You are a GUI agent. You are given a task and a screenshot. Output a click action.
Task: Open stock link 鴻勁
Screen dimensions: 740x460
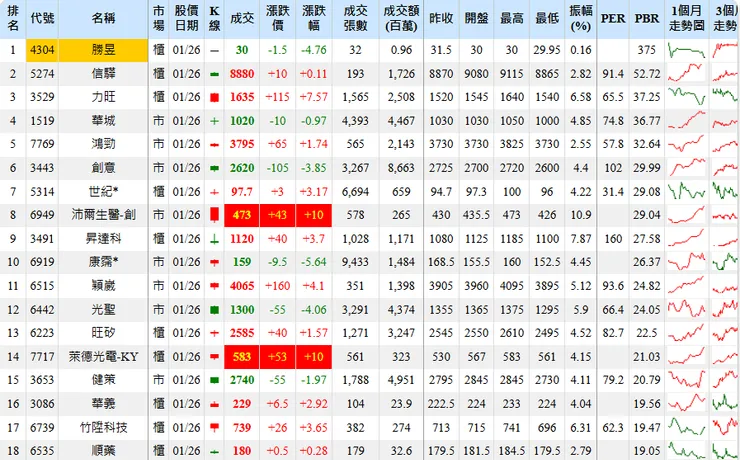[x=103, y=144]
